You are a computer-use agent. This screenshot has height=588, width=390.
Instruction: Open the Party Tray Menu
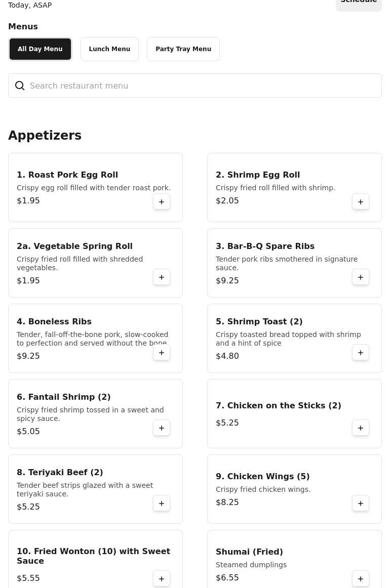tap(183, 49)
